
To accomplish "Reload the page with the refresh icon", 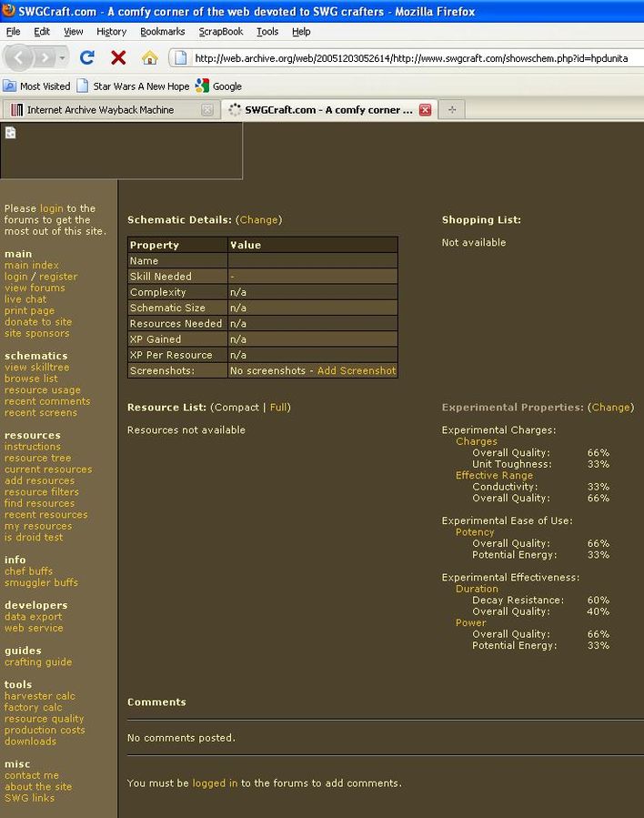I will point(87,57).
